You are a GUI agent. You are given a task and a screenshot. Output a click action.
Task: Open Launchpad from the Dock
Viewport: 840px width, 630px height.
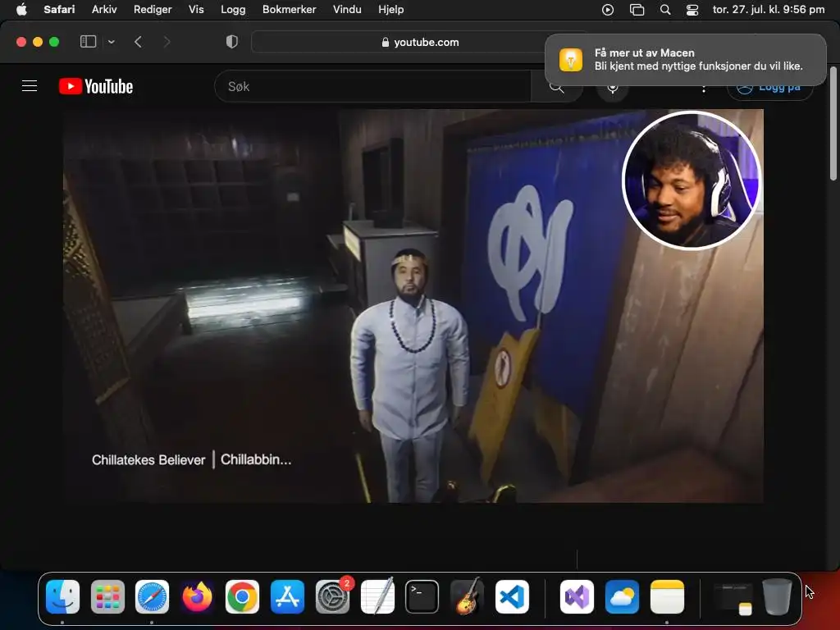tap(107, 596)
